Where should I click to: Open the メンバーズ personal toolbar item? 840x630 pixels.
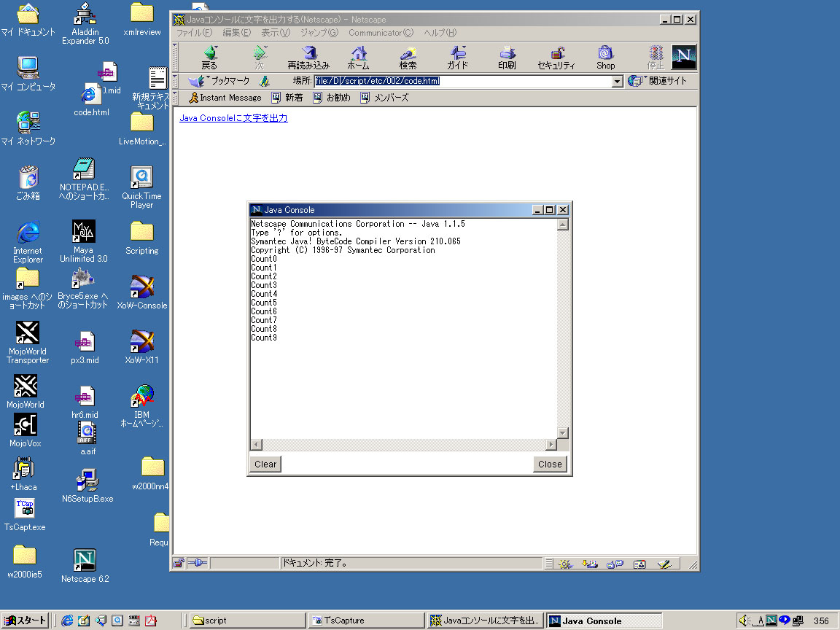point(385,98)
